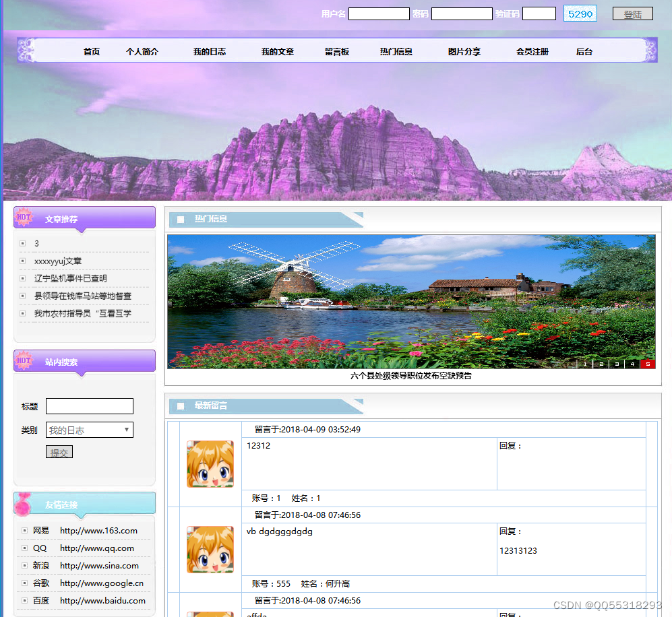The image size is (672, 617).
Task: Open the 留言板 navigation item
Action: pyautogui.click(x=338, y=51)
